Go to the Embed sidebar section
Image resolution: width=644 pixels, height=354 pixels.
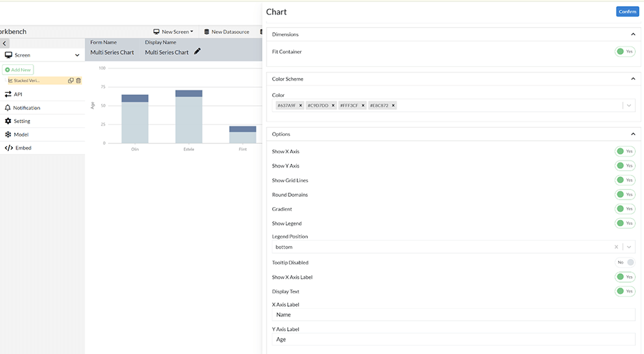point(23,148)
